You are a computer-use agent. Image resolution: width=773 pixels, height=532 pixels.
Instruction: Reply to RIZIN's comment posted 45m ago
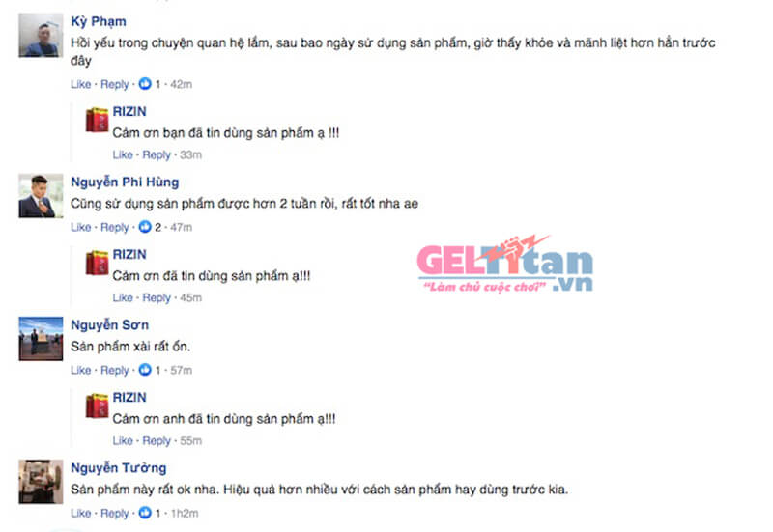(157, 297)
